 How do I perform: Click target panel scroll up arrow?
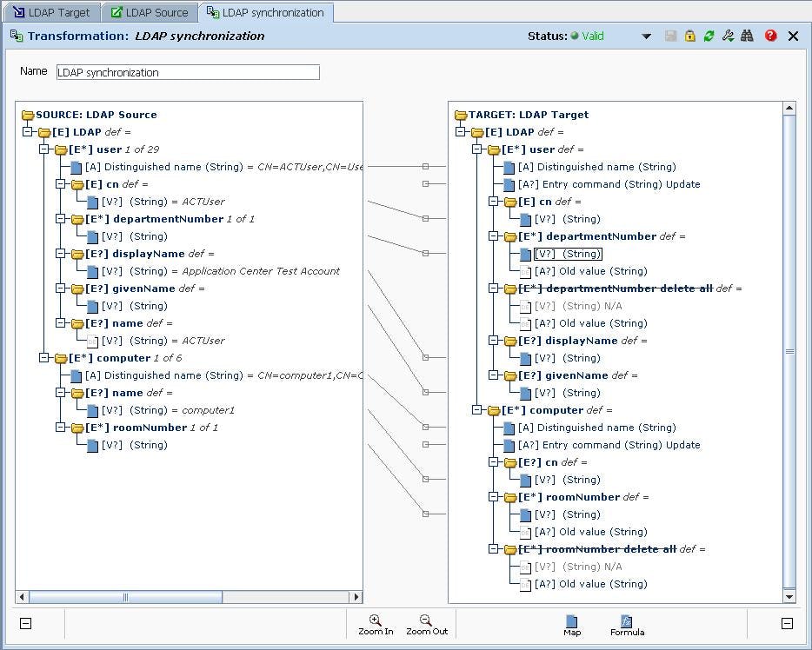point(789,108)
